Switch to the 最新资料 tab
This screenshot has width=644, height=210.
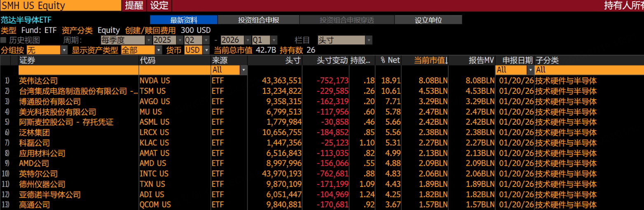(x=184, y=20)
